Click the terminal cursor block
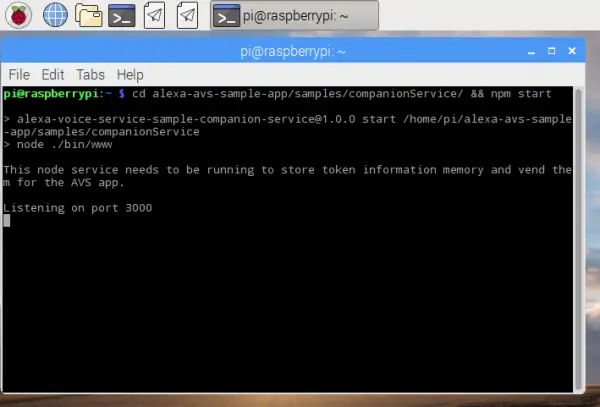 click(7, 221)
